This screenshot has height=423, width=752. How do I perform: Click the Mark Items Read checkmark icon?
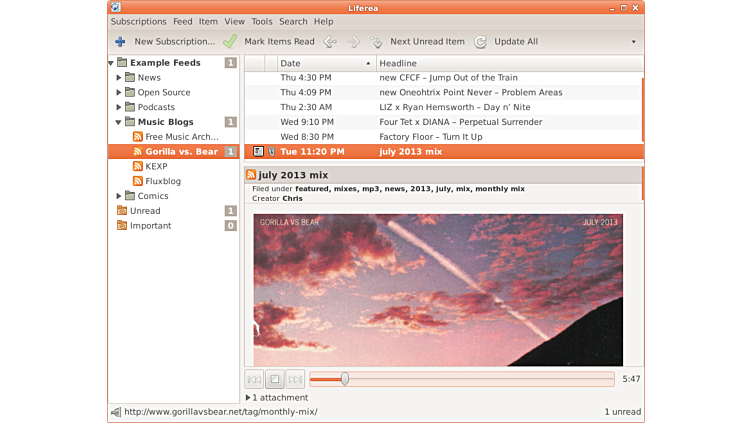click(x=230, y=42)
